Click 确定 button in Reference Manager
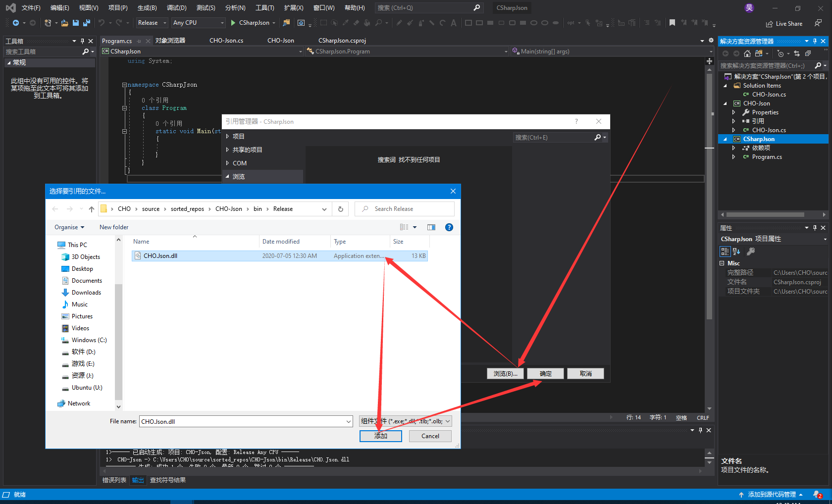Viewport: 832px width, 504px height. pos(545,374)
